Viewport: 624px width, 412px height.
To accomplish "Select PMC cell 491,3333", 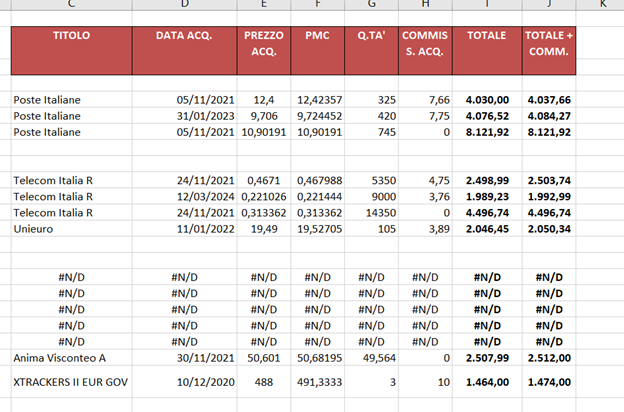I will (318, 382).
